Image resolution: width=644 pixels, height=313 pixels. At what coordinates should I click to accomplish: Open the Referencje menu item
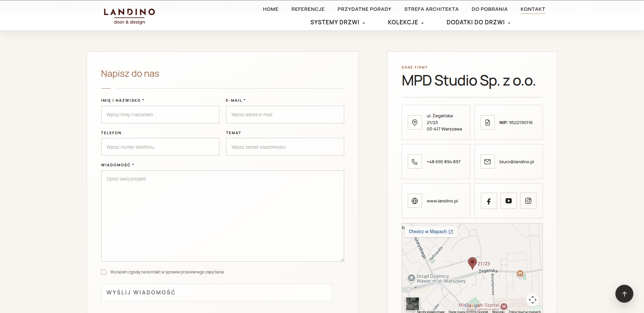(x=308, y=9)
